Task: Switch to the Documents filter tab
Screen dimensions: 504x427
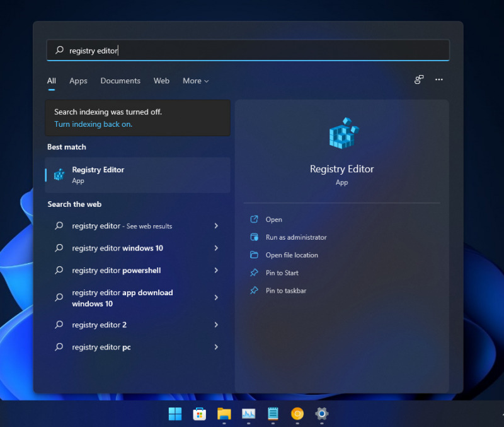Action: 120,81
